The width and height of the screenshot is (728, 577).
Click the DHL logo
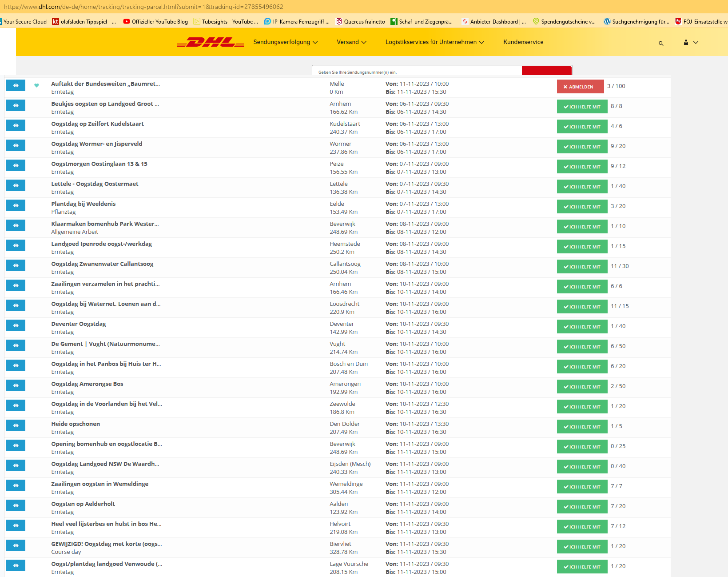211,42
